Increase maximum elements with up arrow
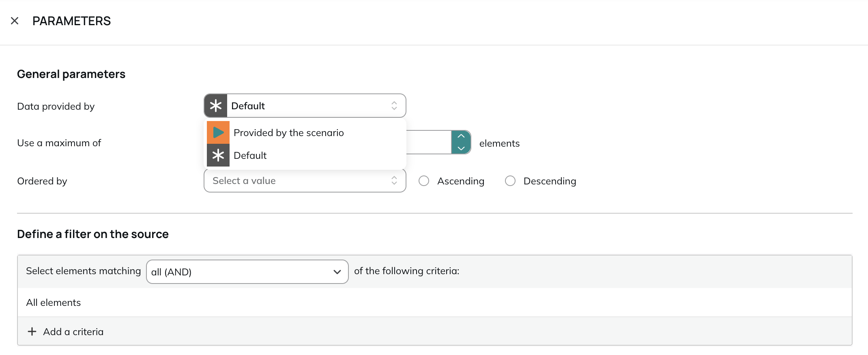Screen dimensions: 868x355 coord(461,136)
